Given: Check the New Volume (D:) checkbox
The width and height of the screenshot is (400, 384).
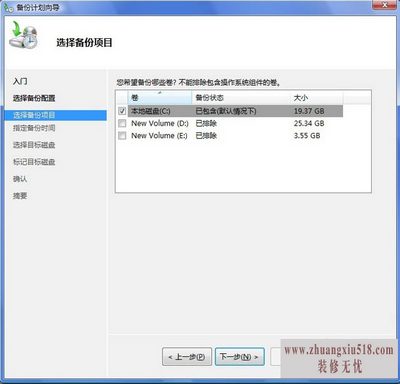Looking at the screenshot, I should (122, 123).
